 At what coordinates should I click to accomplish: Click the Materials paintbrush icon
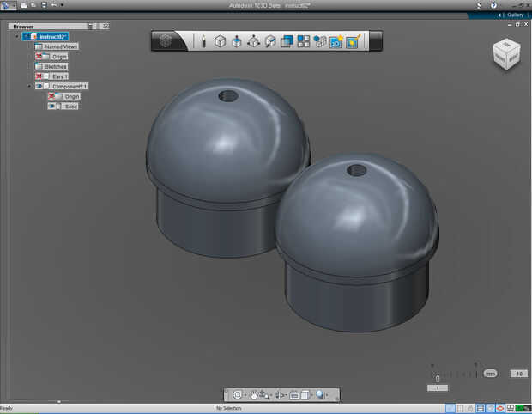click(353, 41)
